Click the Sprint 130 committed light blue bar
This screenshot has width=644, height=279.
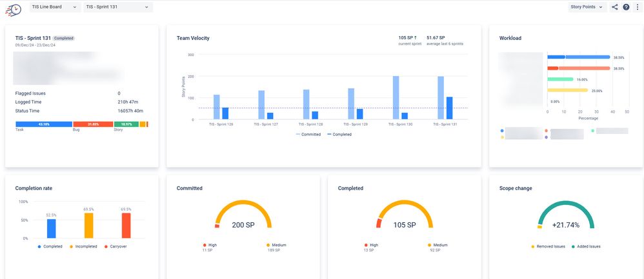coord(396,98)
